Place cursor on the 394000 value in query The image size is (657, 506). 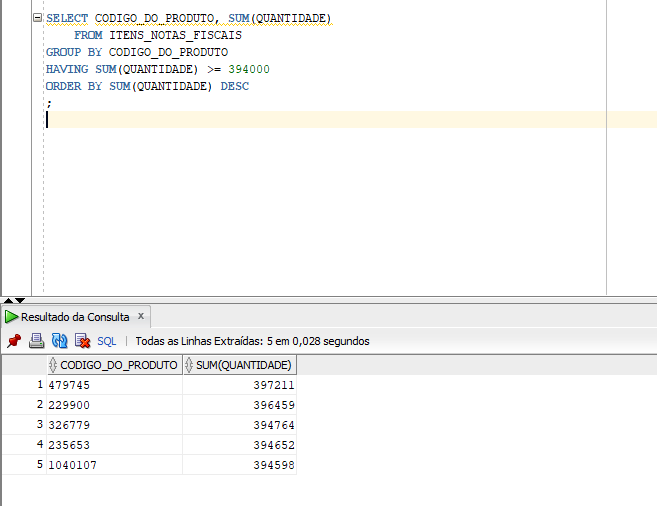coord(249,69)
